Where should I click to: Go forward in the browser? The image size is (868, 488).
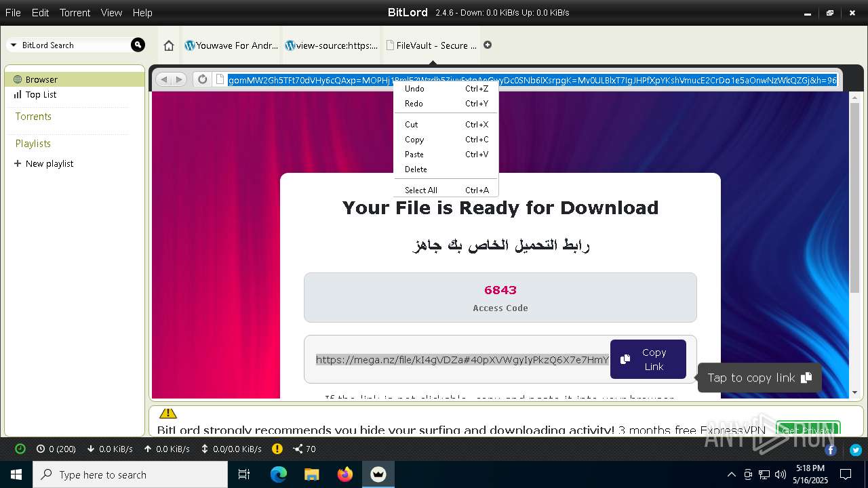[179, 79]
